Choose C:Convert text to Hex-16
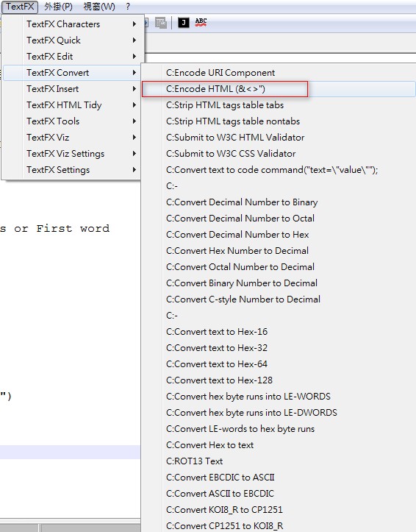Image resolution: width=416 pixels, height=532 pixels. pyautogui.click(x=279, y=331)
